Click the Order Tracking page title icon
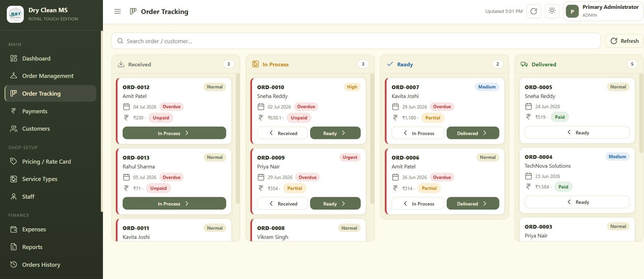This screenshot has width=644, height=279. pyautogui.click(x=133, y=11)
